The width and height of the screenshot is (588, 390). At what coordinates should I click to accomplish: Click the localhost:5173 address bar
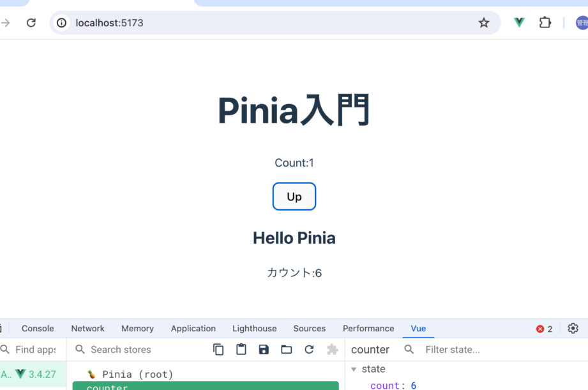pos(275,23)
